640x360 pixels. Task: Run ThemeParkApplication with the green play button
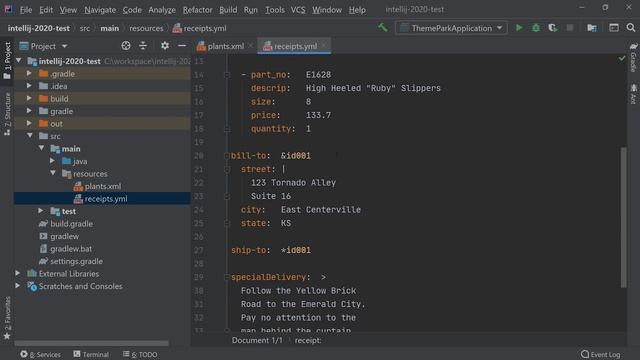tap(519, 28)
